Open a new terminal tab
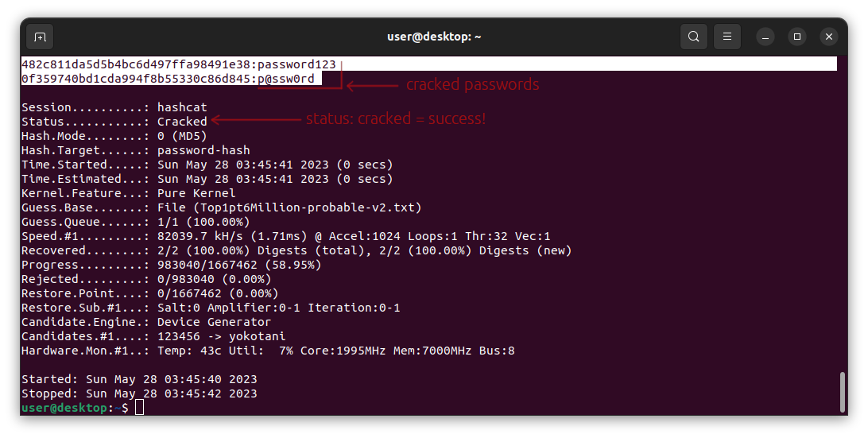The height and width of the screenshot is (438, 868). (x=40, y=37)
